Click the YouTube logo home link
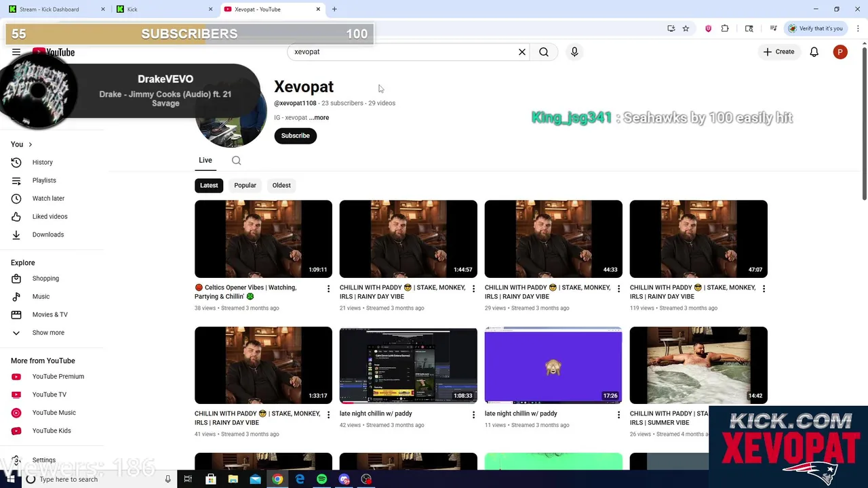868x488 pixels. click(54, 52)
